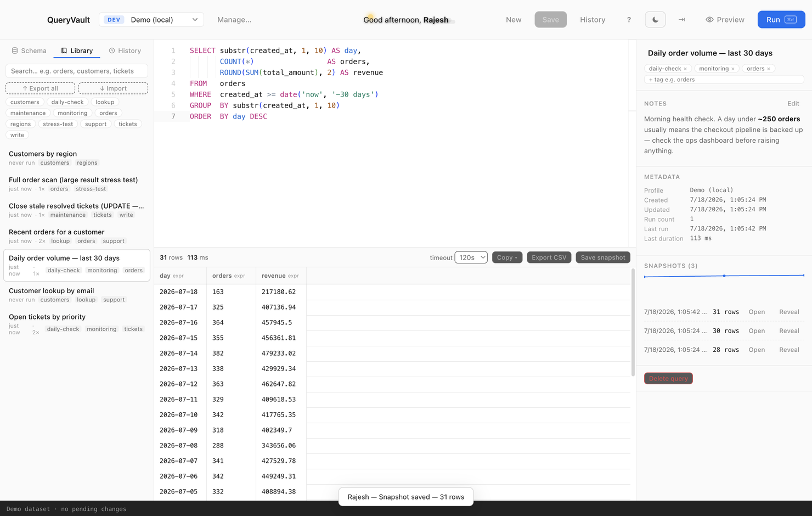This screenshot has height=516, width=812.
Task: Switch to Library tab
Action: point(77,51)
